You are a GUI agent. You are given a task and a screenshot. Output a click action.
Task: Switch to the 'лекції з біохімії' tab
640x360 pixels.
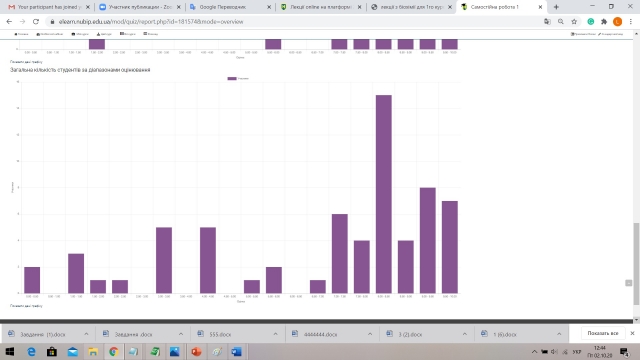click(410, 7)
